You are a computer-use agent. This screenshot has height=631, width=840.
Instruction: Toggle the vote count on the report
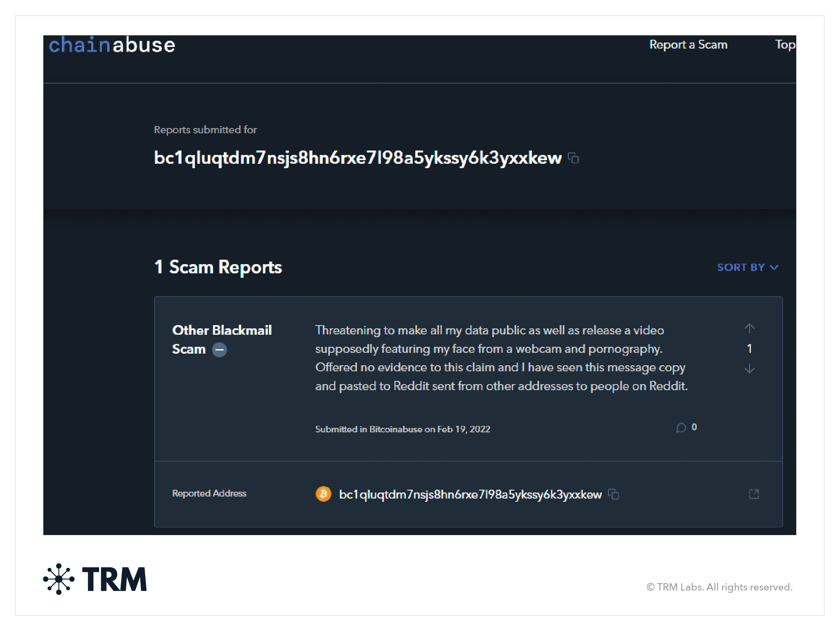749,349
